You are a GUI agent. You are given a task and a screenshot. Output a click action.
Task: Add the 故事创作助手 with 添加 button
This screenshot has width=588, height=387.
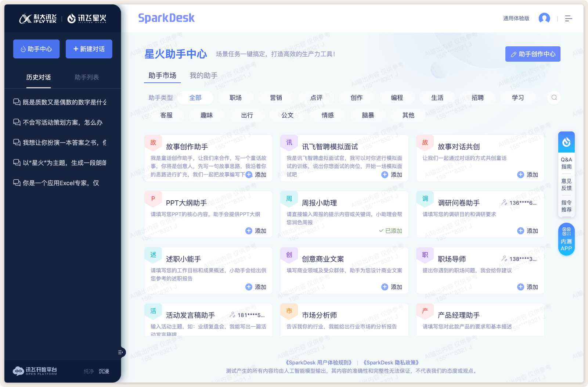pos(255,175)
